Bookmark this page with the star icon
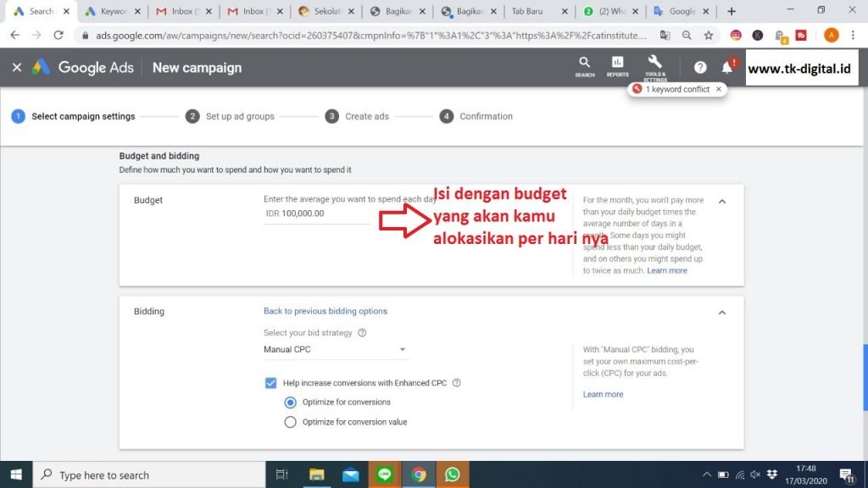The height and width of the screenshot is (488, 868). [709, 36]
